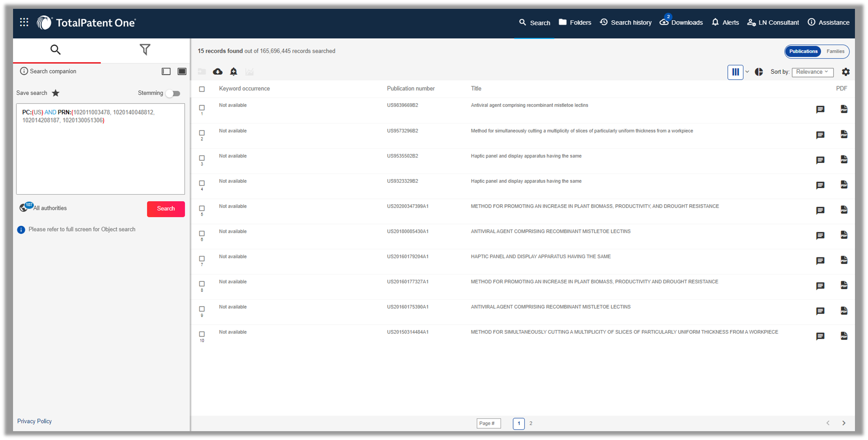Screen dimensions: 868x440
Task: Open the Privacy Policy link
Action: point(35,421)
